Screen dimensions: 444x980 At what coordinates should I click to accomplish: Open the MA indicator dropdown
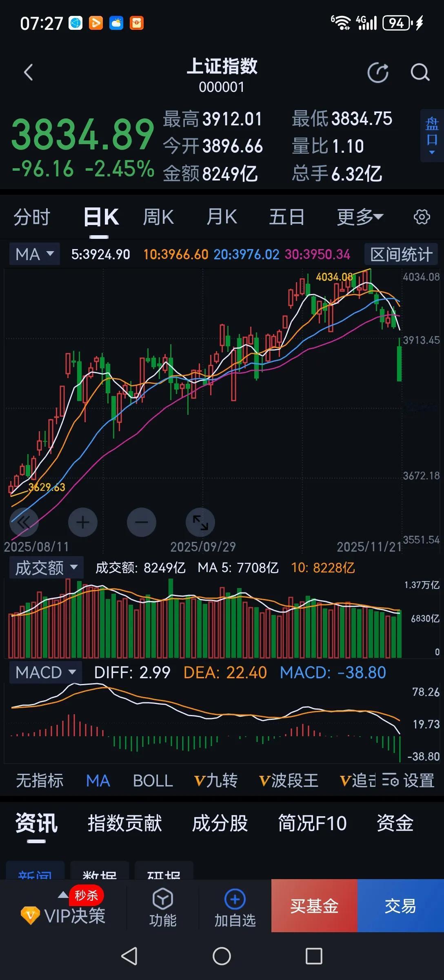point(35,254)
